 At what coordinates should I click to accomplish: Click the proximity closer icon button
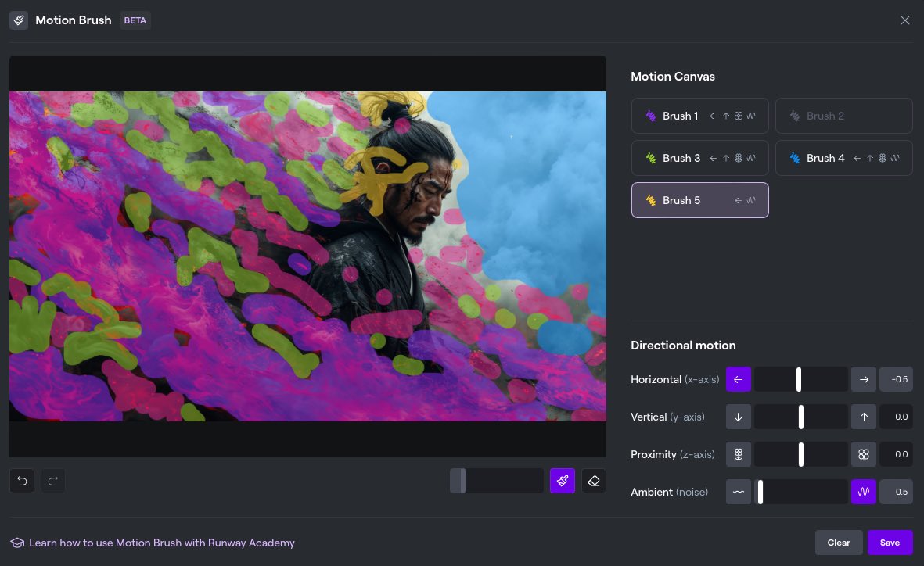coord(863,454)
